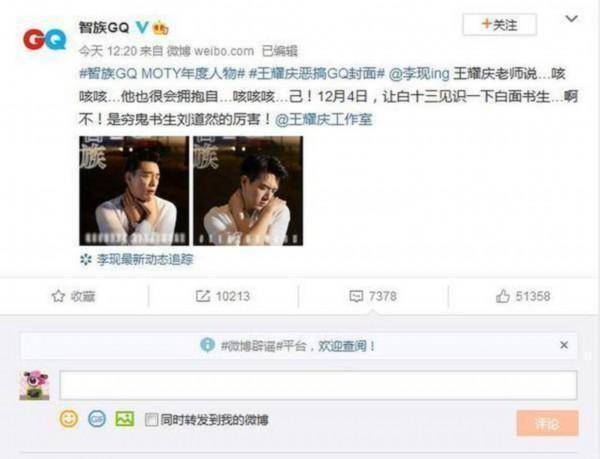Follow 智族GQ with the 关注 button
The height and width of the screenshot is (459, 600).
point(500,25)
